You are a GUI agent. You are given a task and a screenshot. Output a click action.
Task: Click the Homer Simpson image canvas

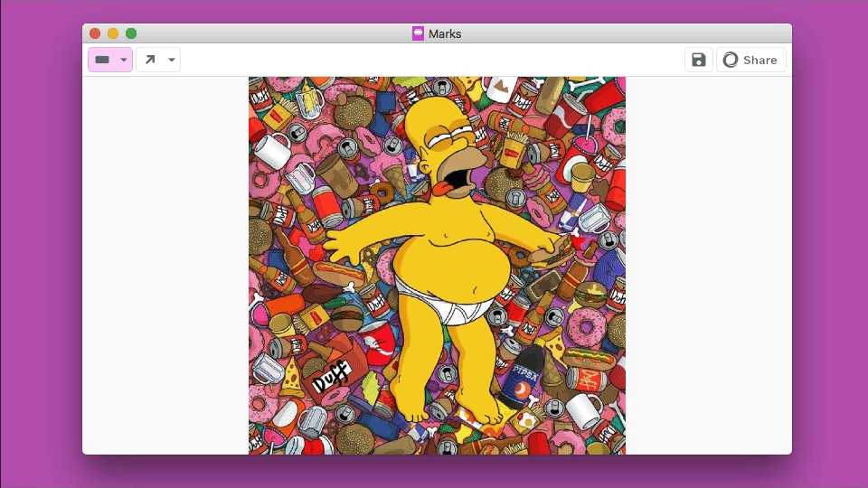tap(437, 266)
